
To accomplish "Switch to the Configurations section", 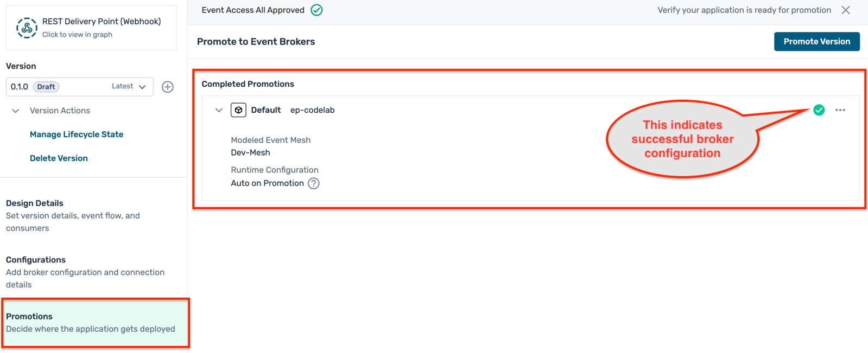I will (36, 260).
